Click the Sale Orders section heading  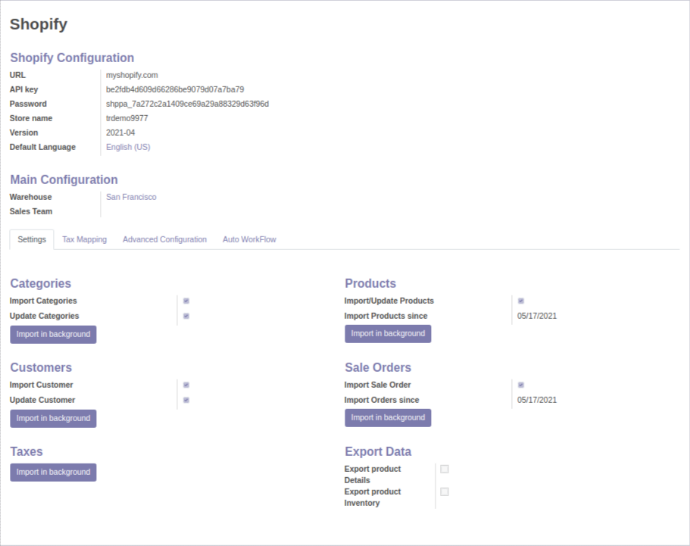pos(378,367)
